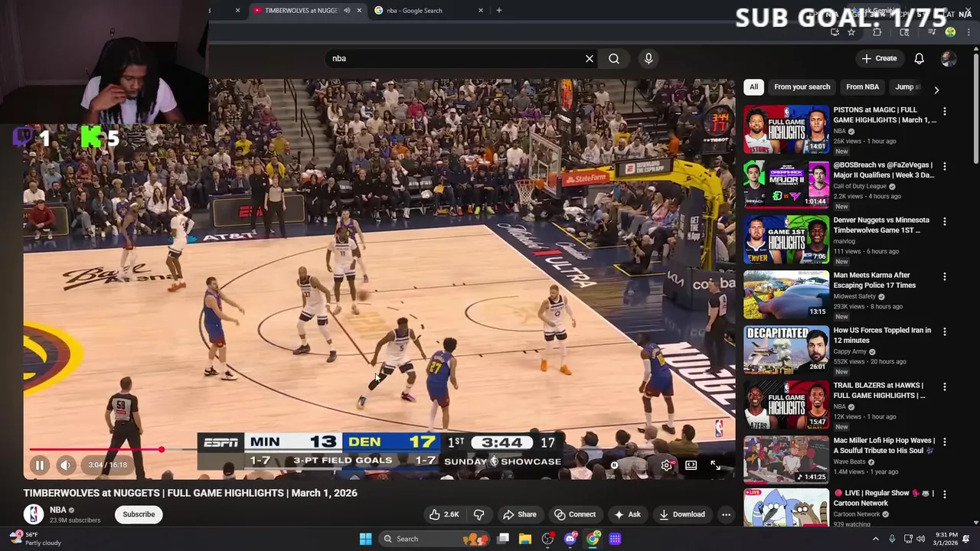Open BOSBreach vs FaZeVegas thumbnail

pos(786,184)
